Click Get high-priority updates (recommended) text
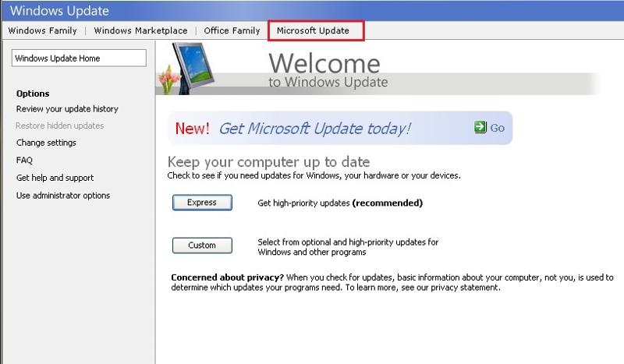This screenshot has height=364, width=624. pos(340,203)
